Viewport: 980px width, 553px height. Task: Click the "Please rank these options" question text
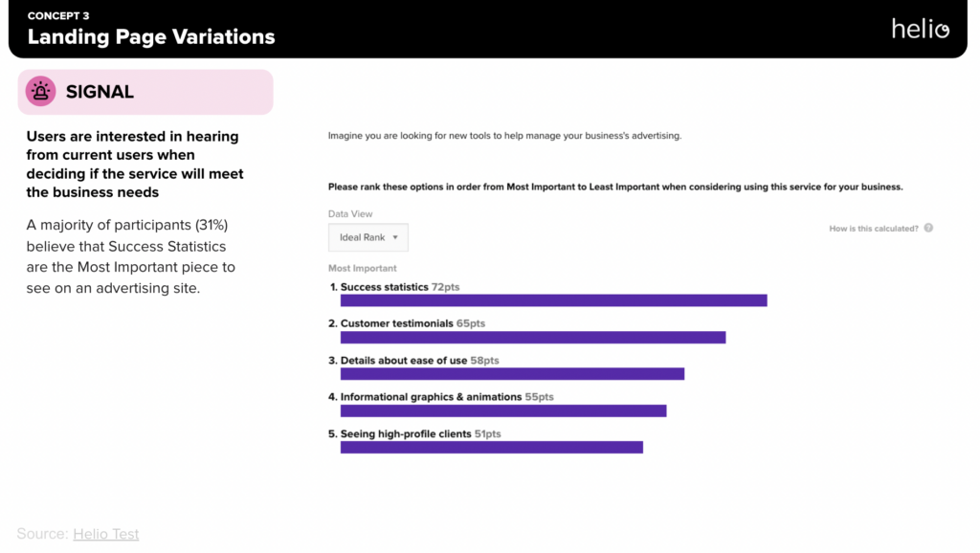(615, 187)
